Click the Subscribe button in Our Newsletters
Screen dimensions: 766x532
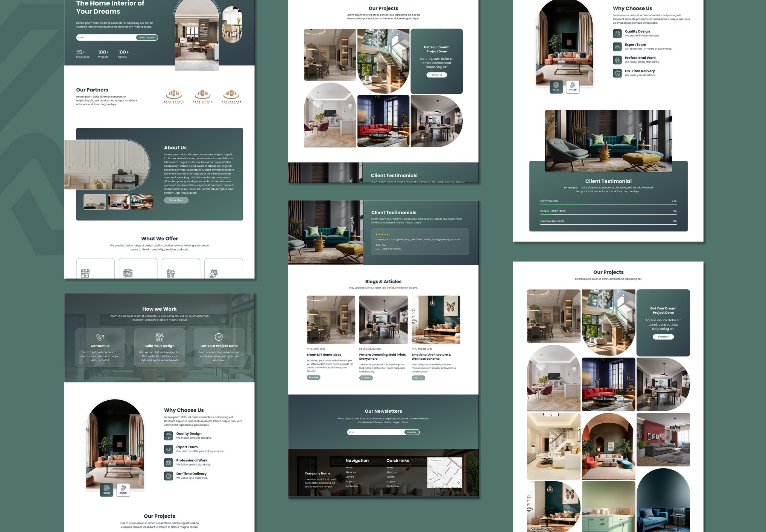tap(412, 432)
